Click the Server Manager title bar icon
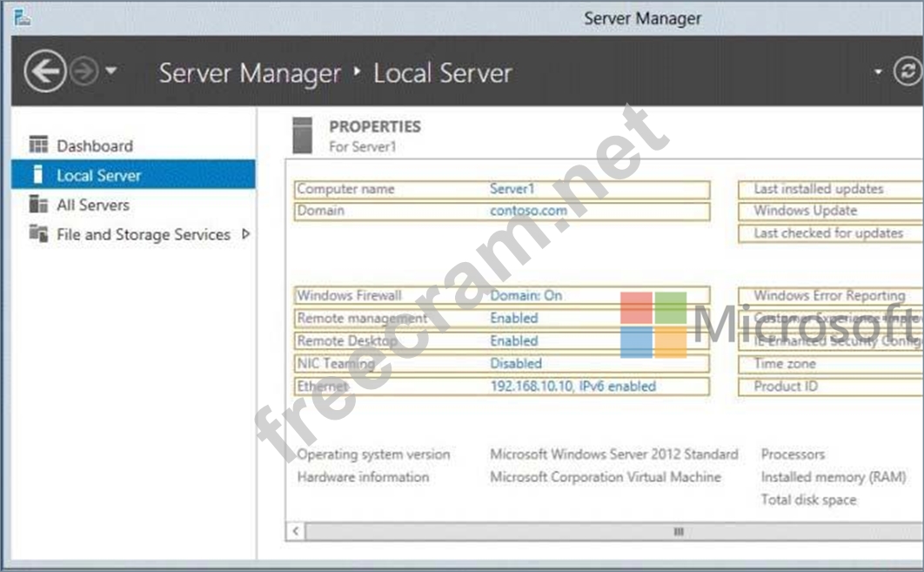Viewport: 924px width, 572px height. tap(23, 17)
